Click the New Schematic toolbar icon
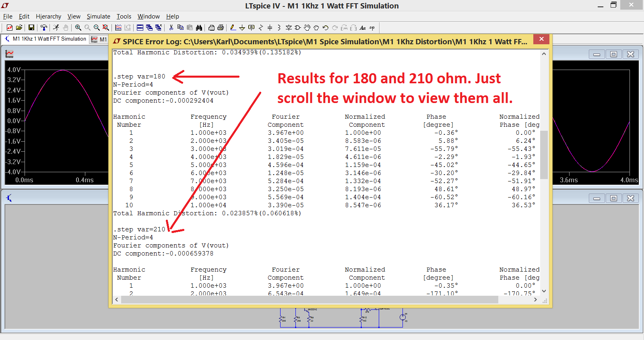The height and width of the screenshot is (340, 644). (x=9, y=28)
